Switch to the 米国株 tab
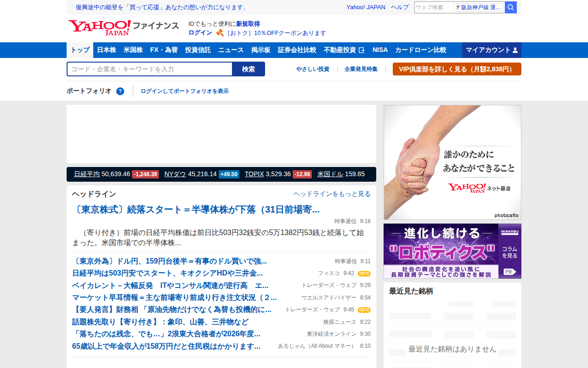The image size is (588, 368). [133, 50]
